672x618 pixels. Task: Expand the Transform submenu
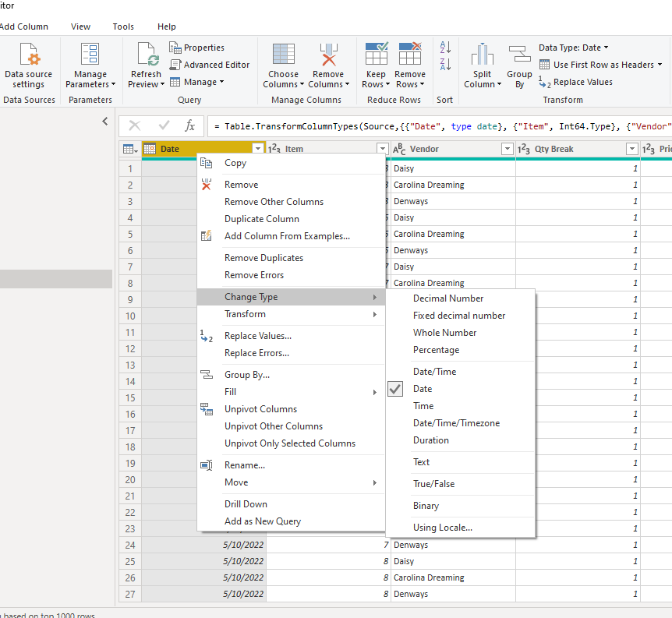[291, 314]
